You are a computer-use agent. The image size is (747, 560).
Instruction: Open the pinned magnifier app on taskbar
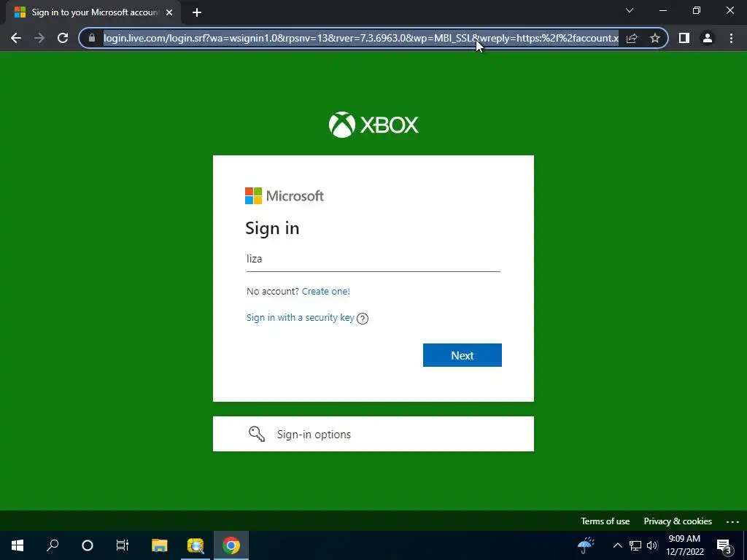(196, 545)
